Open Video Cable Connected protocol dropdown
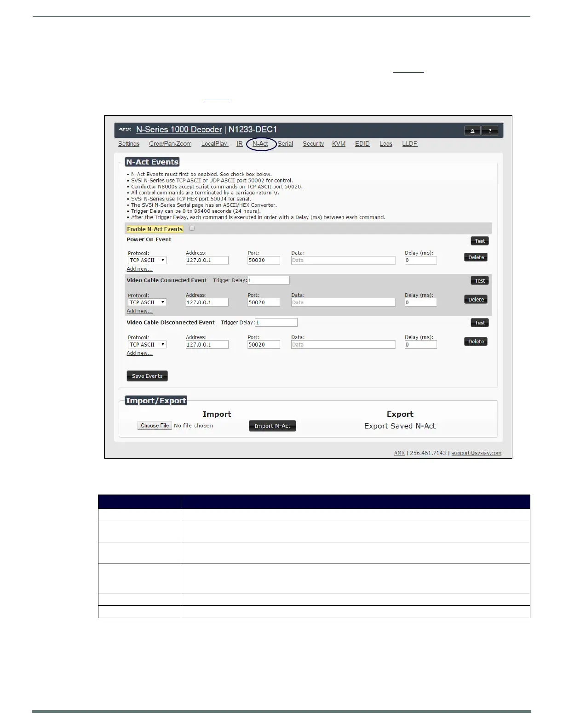Image resolution: width=563 pixels, height=728 pixels. tap(147, 302)
